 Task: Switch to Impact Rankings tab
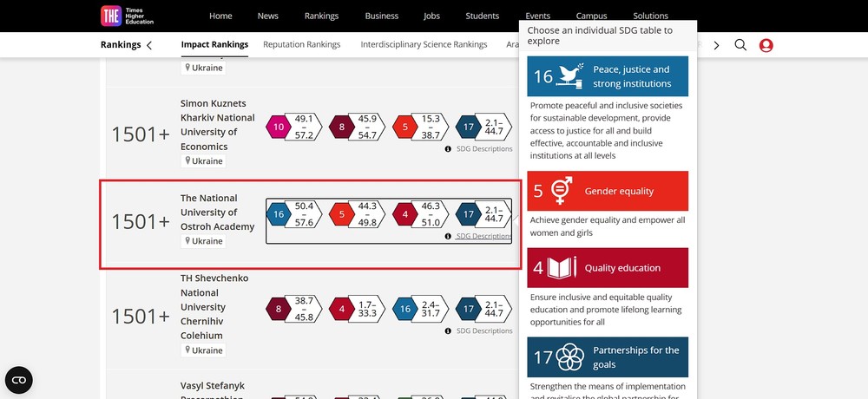tap(214, 45)
